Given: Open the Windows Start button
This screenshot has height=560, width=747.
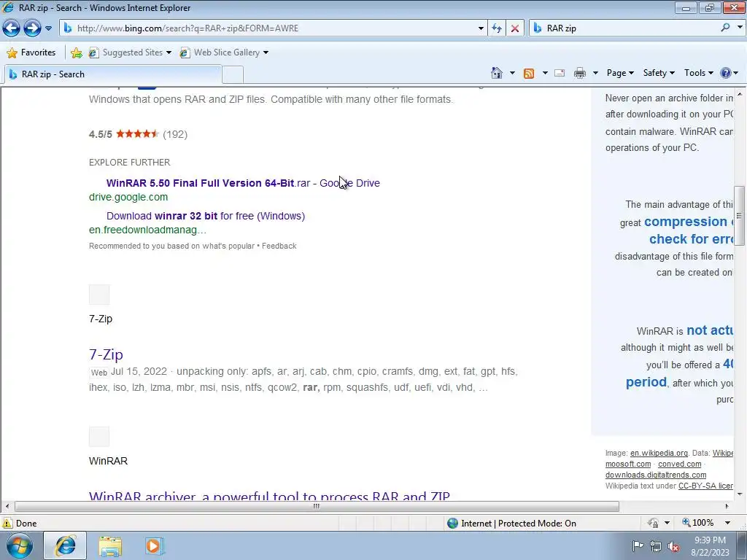Looking at the screenshot, I should (x=19, y=545).
